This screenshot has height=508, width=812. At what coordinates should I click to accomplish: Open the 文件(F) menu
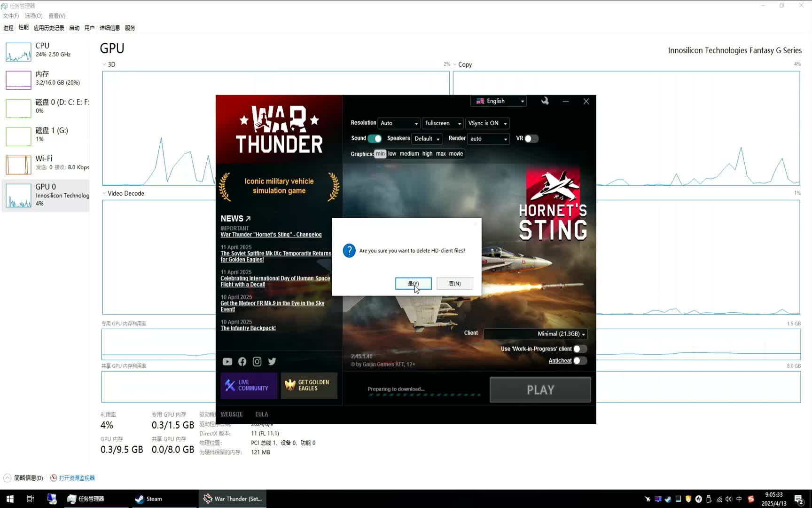(x=11, y=16)
